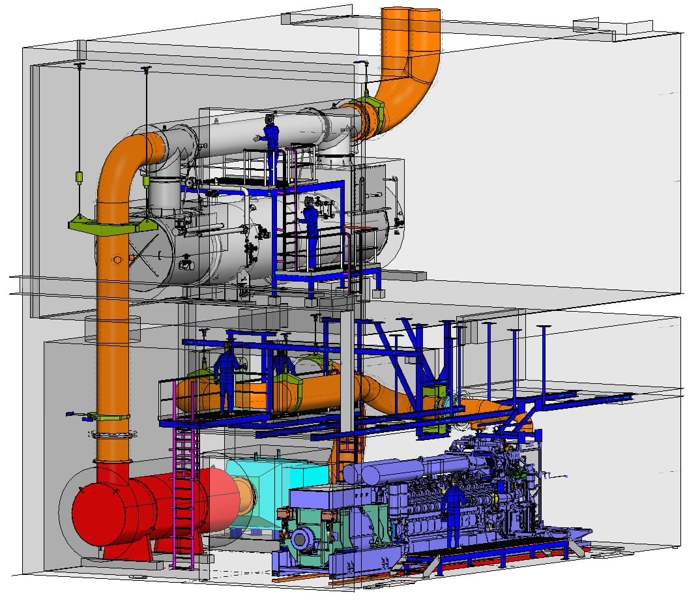The height and width of the screenshot is (601, 700).
Task: Click the blue platform frame below the boiler
Action: [326, 276]
